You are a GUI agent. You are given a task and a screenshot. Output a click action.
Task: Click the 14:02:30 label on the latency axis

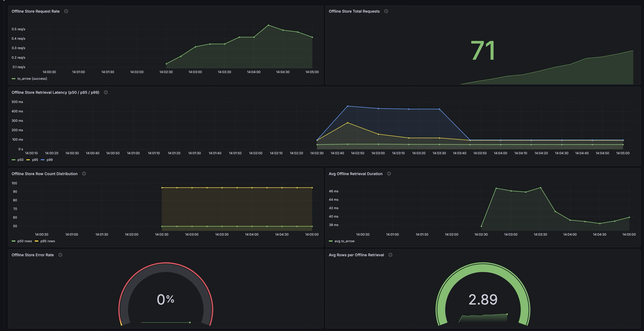point(317,153)
